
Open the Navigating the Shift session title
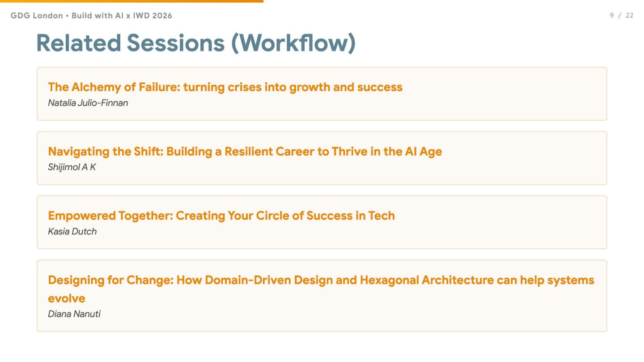(245, 152)
